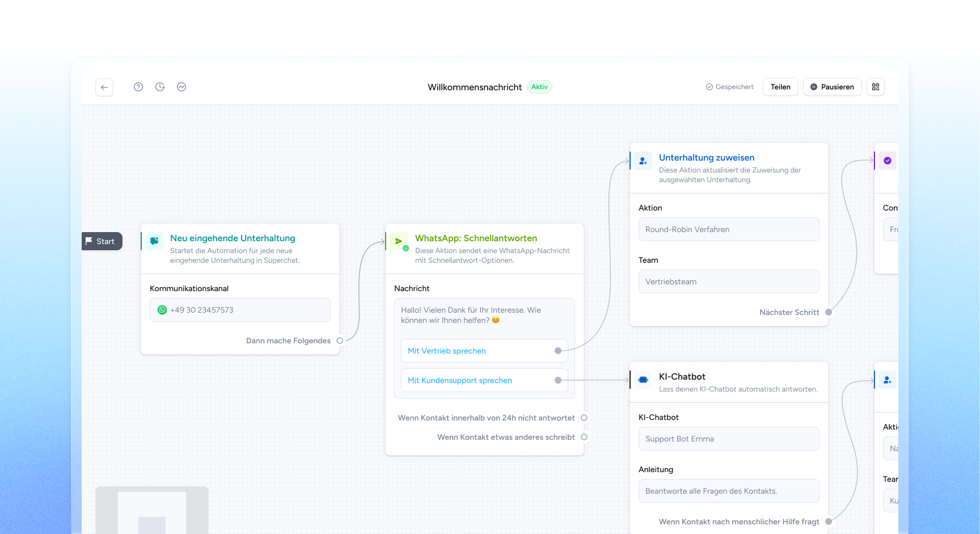Open the Round-Robin Verfahren action dropdown
The width and height of the screenshot is (980, 534).
tap(729, 229)
